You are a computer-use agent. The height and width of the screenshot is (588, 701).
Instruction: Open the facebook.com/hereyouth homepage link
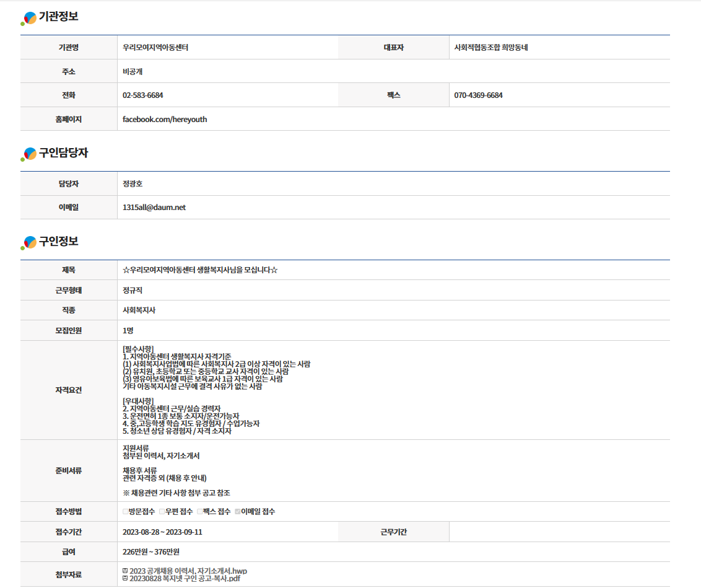165,119
